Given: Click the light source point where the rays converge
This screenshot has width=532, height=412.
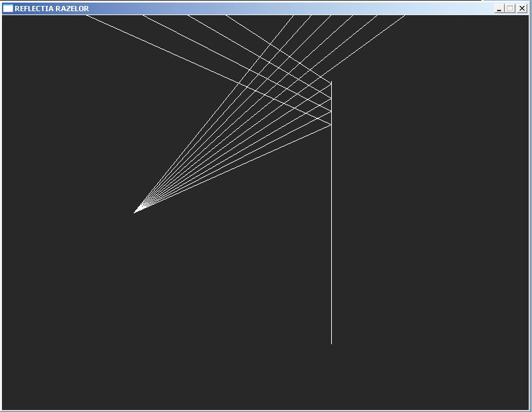Looking at the screenshot, I should click(134, 213).
